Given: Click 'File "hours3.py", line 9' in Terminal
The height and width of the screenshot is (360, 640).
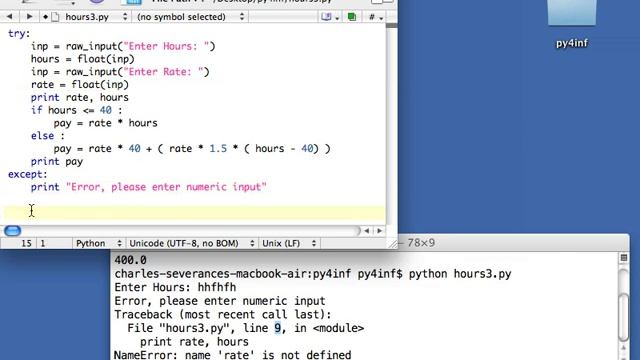Looking at the screenshot, I should 204,328.
